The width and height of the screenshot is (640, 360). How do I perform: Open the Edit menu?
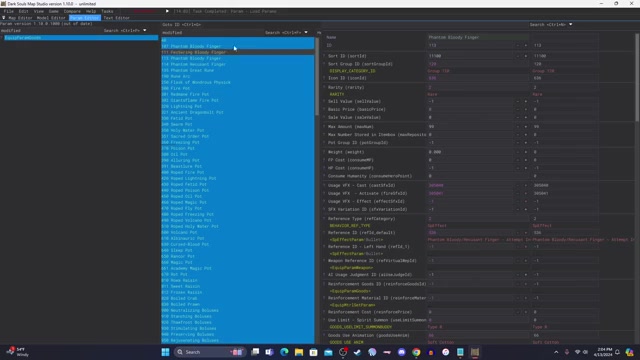pos(23,11)
